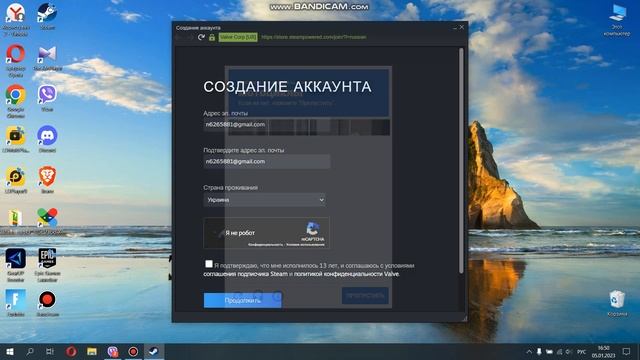The width and height of the screenshot is (640, 360).
Task: Open the Fortnite desktop shortcut
Action: [x=16, y=303]
